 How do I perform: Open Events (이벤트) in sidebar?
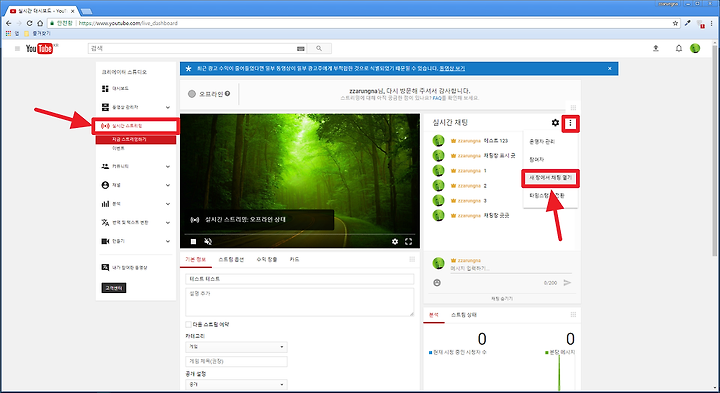(x=118, y=148)
